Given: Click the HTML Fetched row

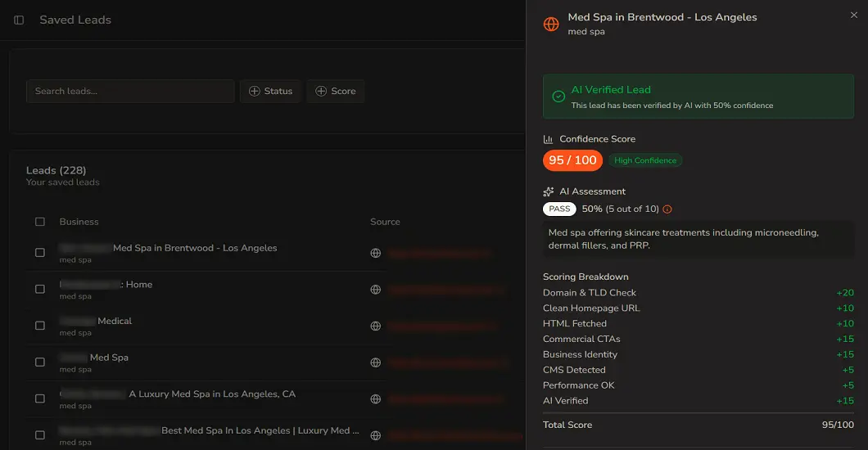Looking at the screenshot, I should coord(698,324).
